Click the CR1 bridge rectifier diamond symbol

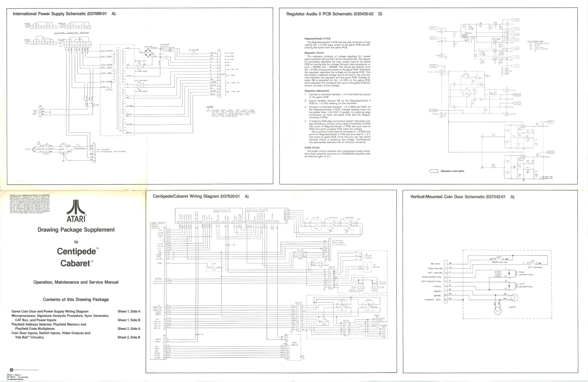(x=148, y=53)
